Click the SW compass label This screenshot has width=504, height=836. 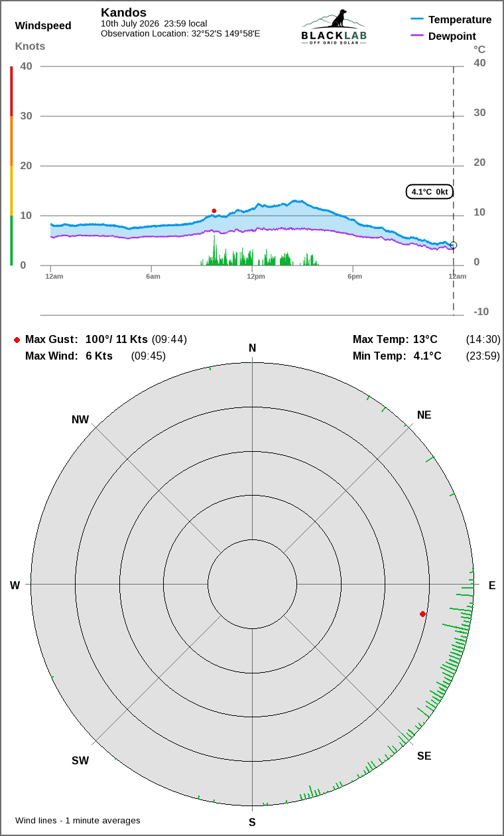pos(80,761)
